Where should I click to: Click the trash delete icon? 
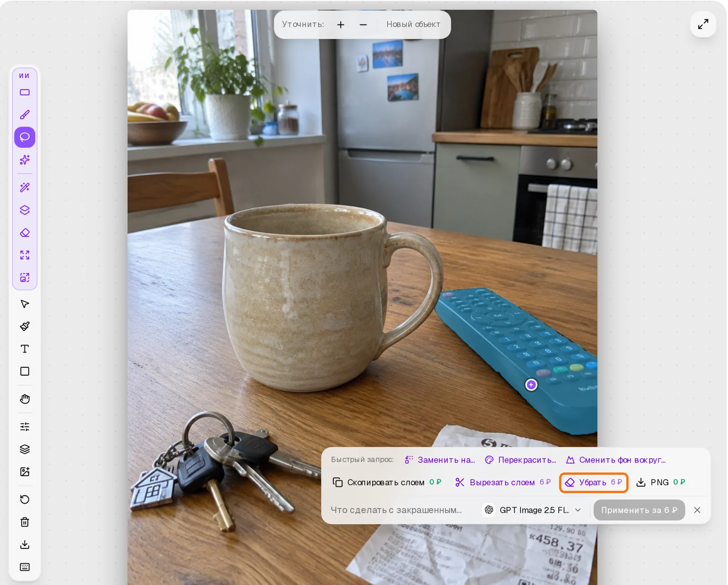tap(25, 522)
